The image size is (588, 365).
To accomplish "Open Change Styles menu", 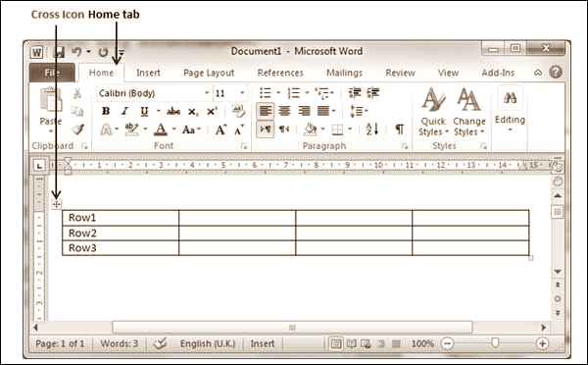I will (x=469, y=112).
